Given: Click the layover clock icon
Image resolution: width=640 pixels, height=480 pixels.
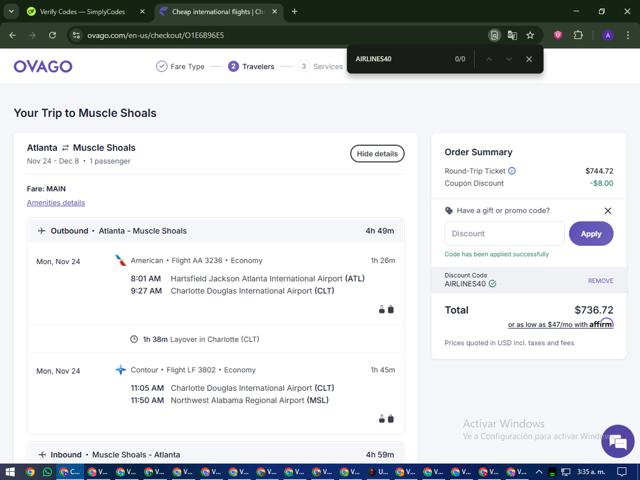Looking at the screenshot, I should click(134, 339).
